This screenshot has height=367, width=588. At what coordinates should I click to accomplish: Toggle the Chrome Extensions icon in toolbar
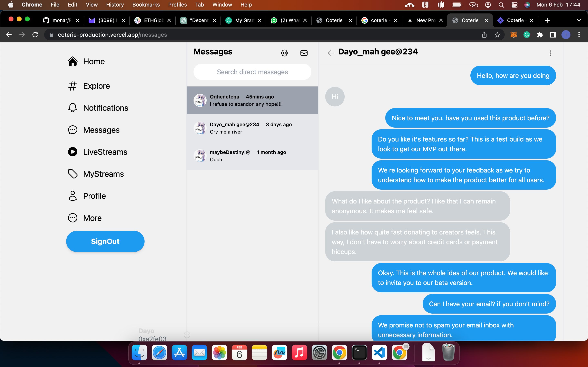(x=540, y=35)
